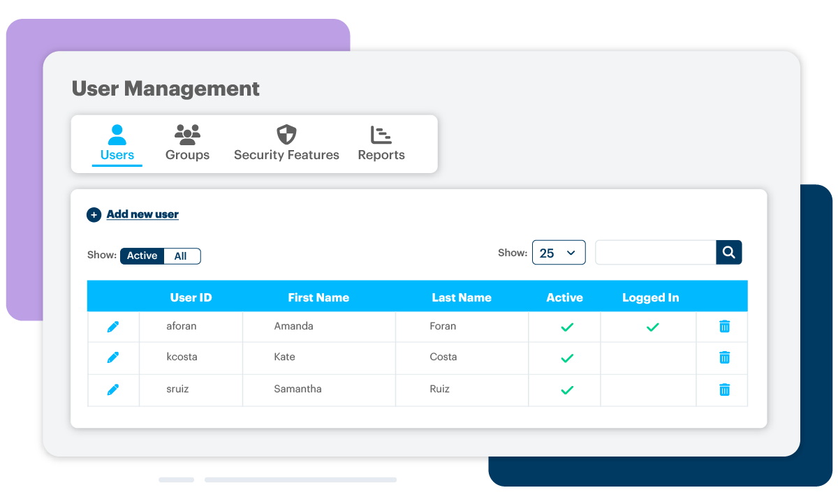The height and width of the screenshot is (504, 838).
Task: Click the Active checkmark for Samantha Ruiz
Action: point(568,390)
